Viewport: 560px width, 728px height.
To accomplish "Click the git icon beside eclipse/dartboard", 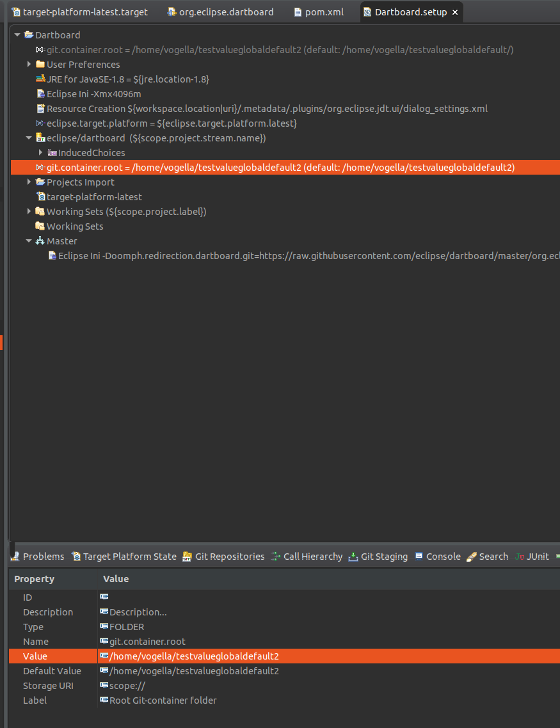I will [x=40, y=138].
